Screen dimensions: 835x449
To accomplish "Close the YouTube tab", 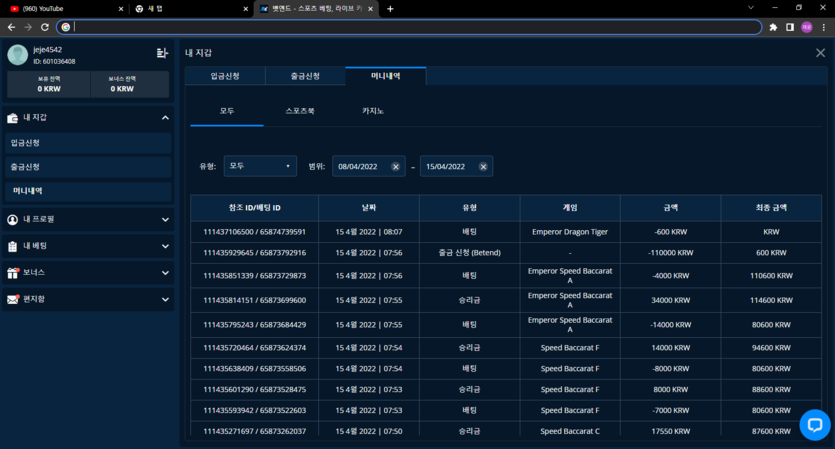I will (x=121, y=9).
